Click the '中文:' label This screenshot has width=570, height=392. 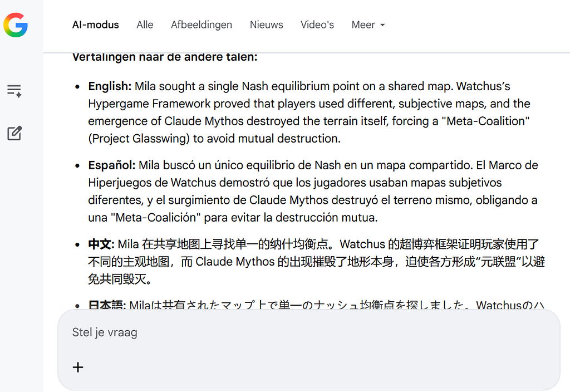[x=101, y=244]
